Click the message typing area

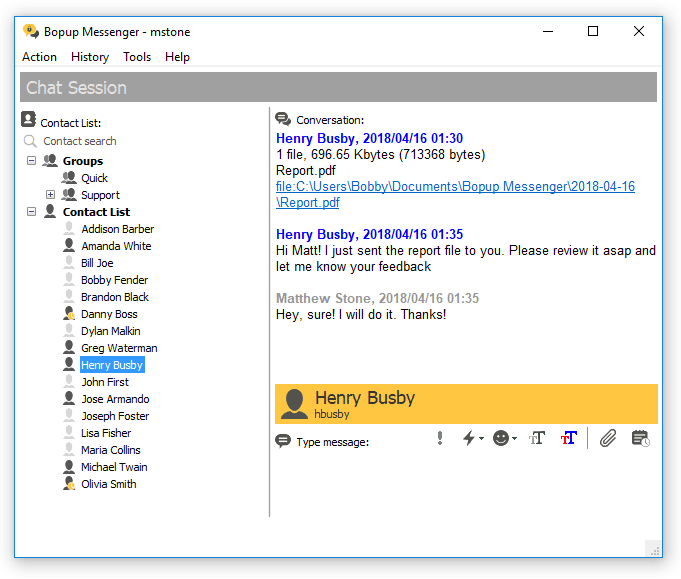465,484
